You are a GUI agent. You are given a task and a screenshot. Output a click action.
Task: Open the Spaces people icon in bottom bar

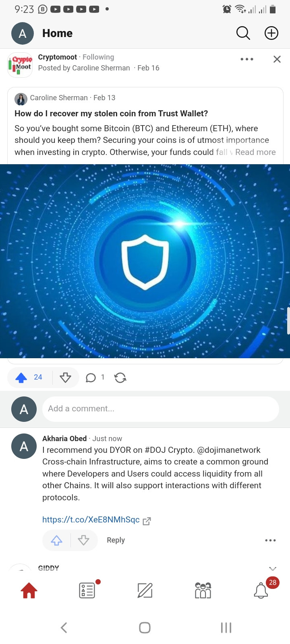click(x=203, y=590)
